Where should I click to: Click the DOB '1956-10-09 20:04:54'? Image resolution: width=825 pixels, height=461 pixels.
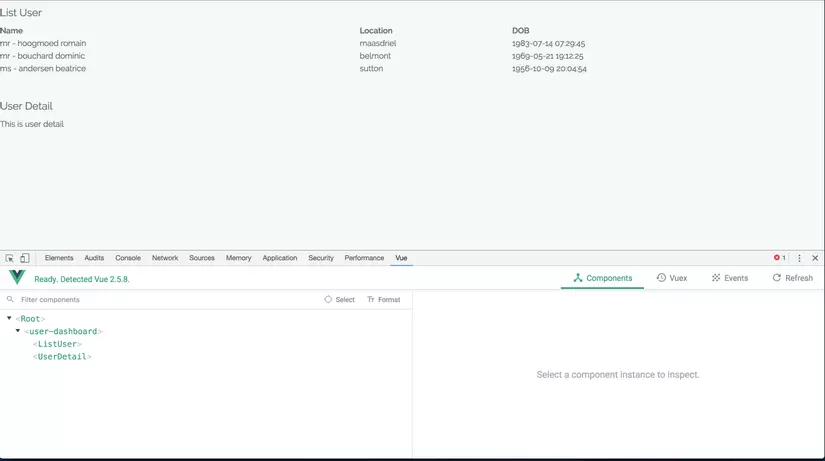point(549,68)
